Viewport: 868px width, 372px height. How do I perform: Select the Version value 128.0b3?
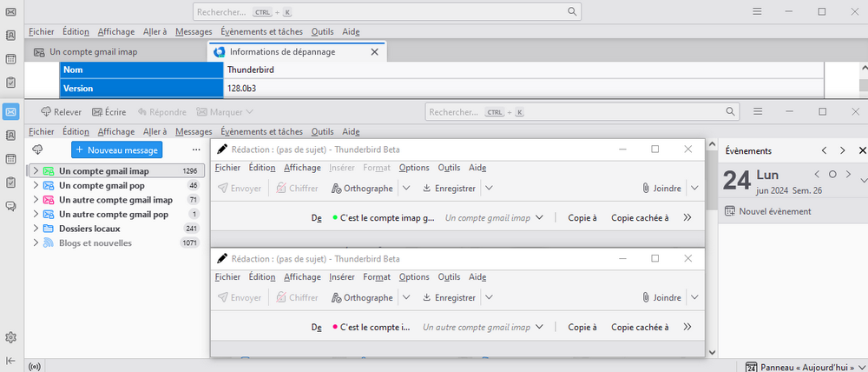(241, 88)
